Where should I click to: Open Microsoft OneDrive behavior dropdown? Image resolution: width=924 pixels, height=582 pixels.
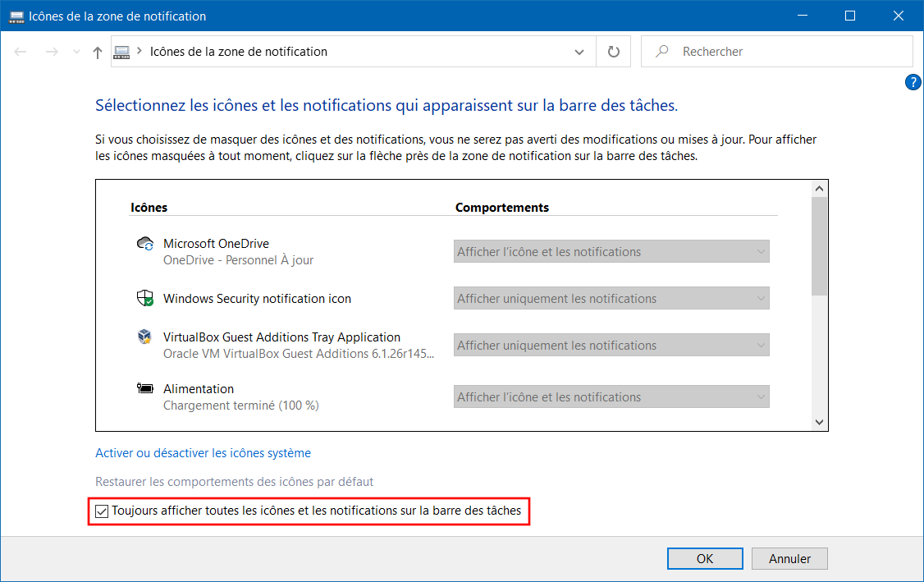611,252
